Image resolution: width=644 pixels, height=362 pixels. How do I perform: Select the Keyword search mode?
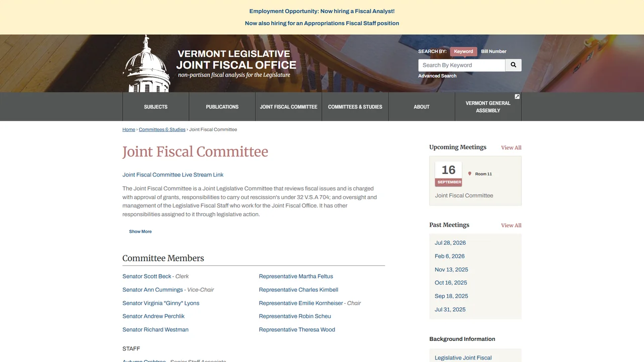point(463,51)
